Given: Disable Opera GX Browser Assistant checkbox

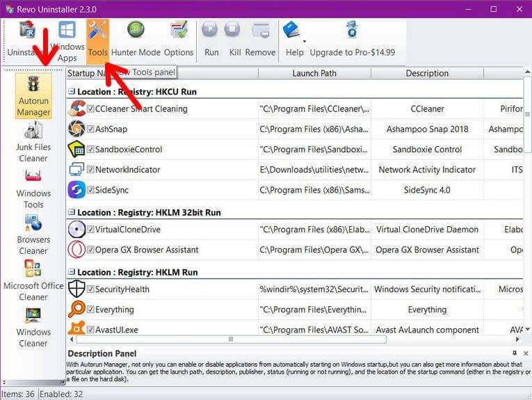Looking at the screenshot, I should (90, 250).
